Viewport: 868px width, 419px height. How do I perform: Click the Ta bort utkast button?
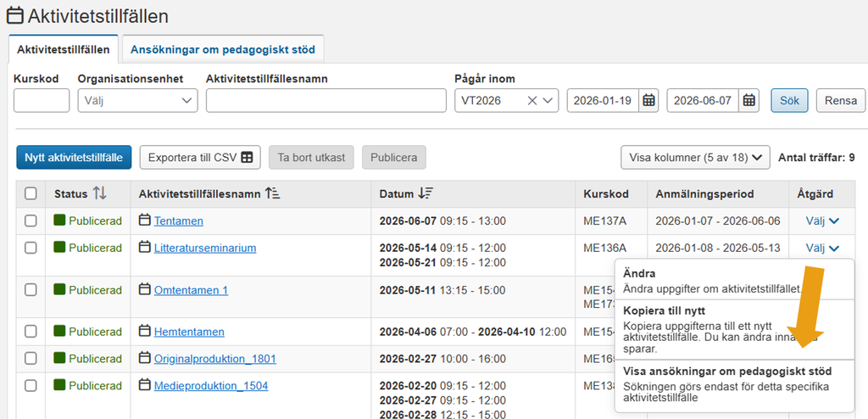[311, 158]
